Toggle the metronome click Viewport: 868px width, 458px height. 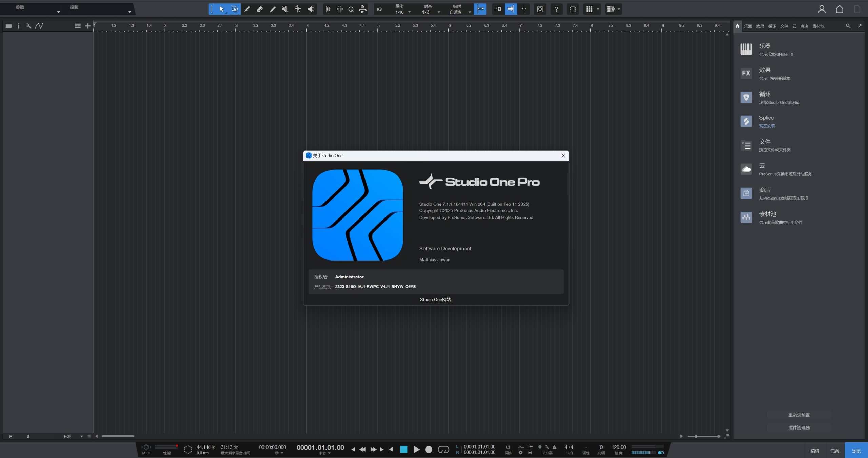click(x=554, y=447)
